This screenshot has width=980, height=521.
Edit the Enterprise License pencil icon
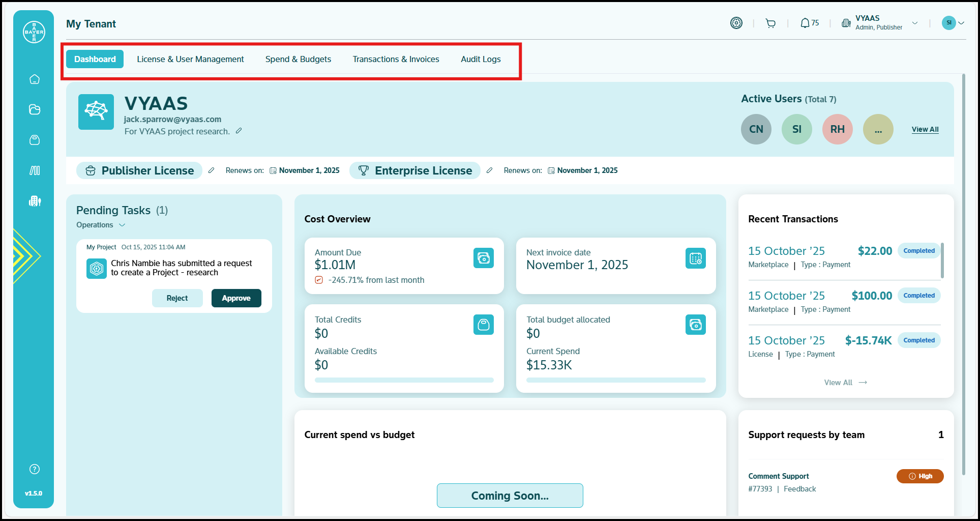[489, 170]
